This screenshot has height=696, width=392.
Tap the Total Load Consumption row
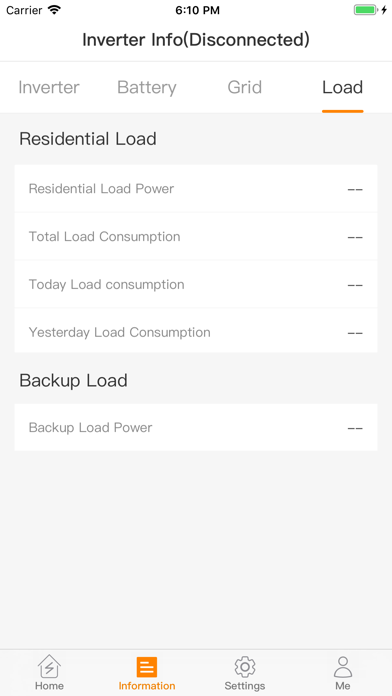click(x=196, y=237)
